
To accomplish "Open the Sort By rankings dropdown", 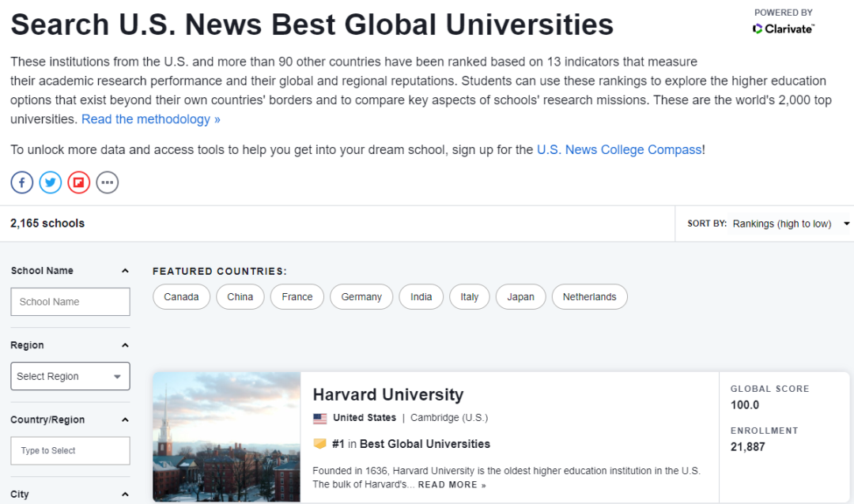I will coord(790,224).
